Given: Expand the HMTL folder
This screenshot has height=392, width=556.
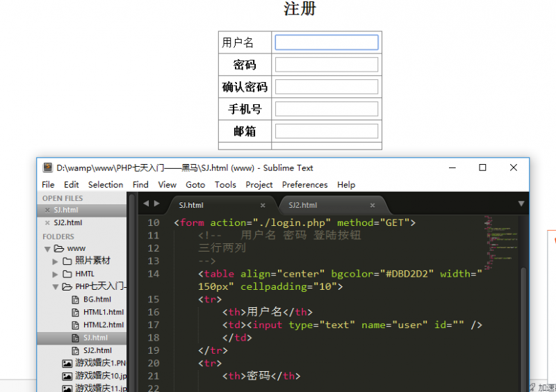Looking at the screenshot, I should pyautogui.click(x=56, y=274).
